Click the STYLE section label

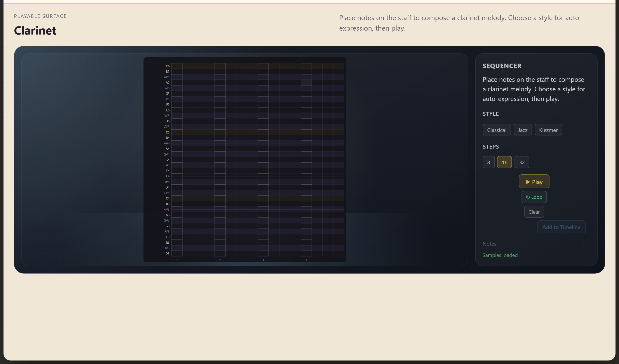490,114
